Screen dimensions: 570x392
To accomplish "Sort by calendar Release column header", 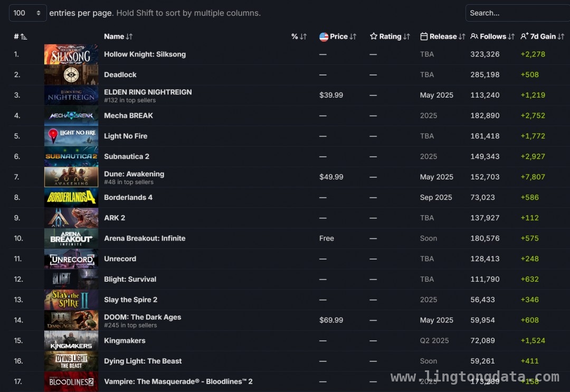I will pyautogui.click(x=442, y=36).
